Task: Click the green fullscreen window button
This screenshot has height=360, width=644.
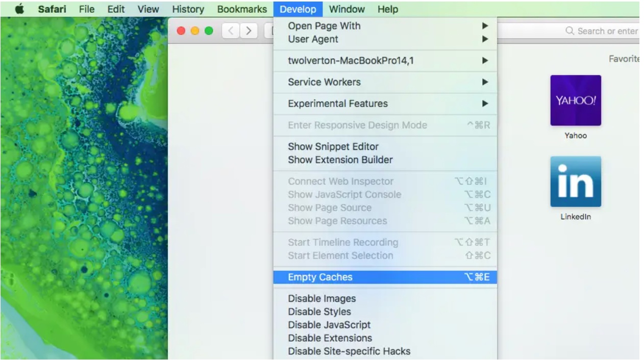Action: [x=209, y=31]
